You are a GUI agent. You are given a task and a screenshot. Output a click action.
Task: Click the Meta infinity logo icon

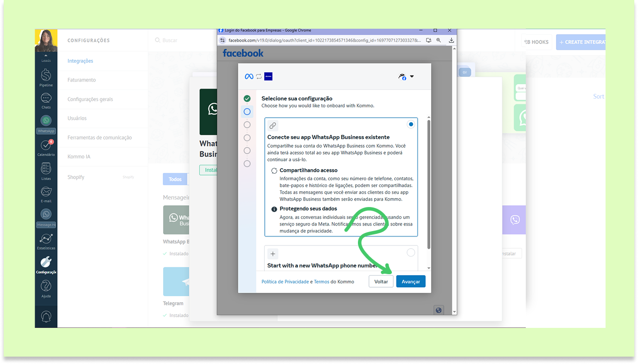click(x=249, y=76)
